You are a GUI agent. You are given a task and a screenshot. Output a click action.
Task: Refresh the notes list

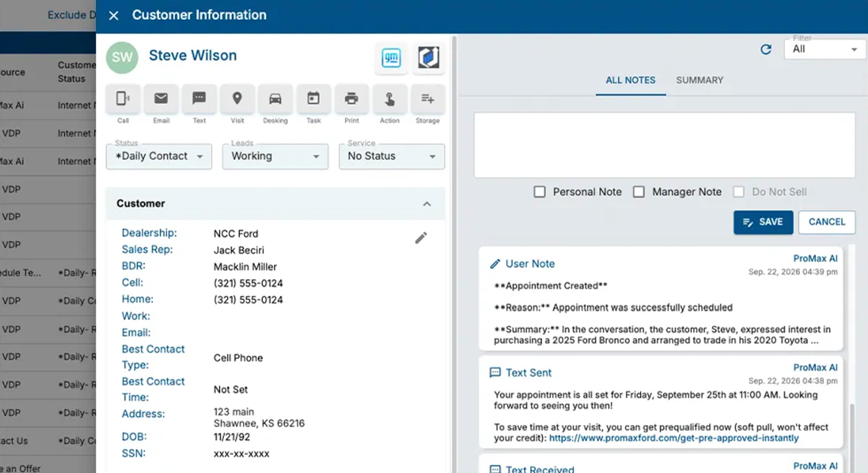point(766,50)
